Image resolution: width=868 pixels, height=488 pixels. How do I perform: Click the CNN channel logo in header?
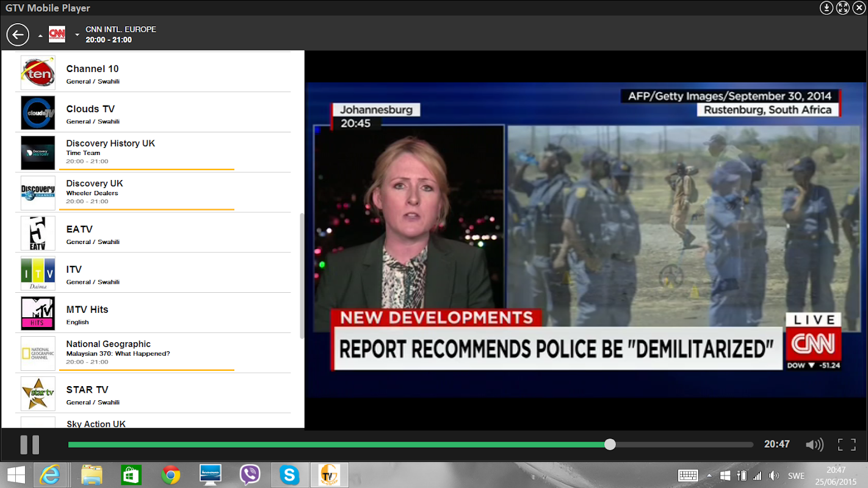tap(57, 35)
